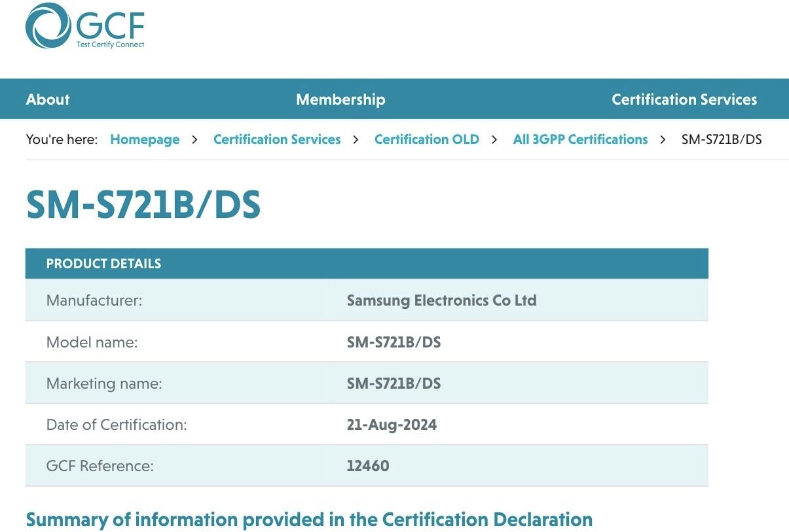
Task: Open the Membership menu
Action: [x=340, y=99]
